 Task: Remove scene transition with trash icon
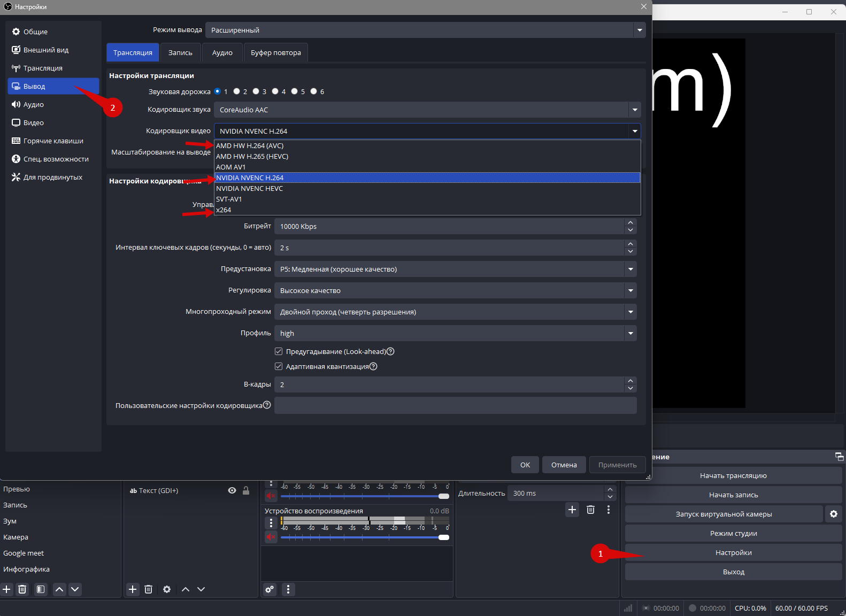coord(590,510)
